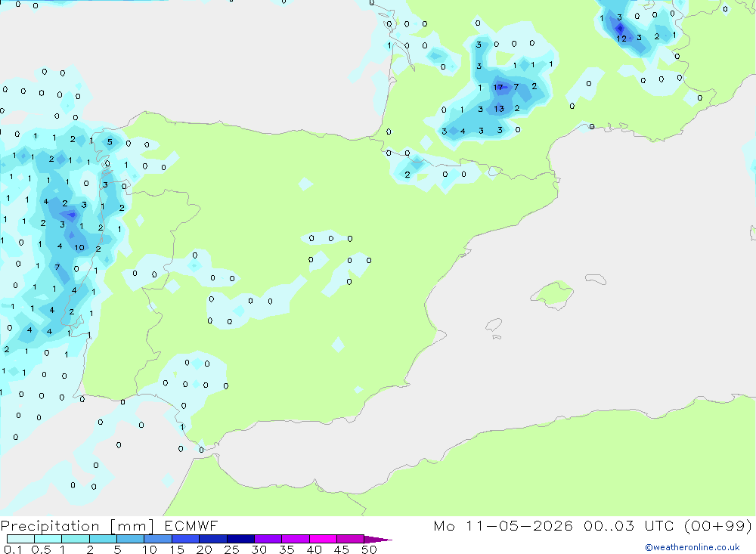This screenshot has height=554, width=756.
Task: Click the legend label '15'
Action: coord(176,549)
